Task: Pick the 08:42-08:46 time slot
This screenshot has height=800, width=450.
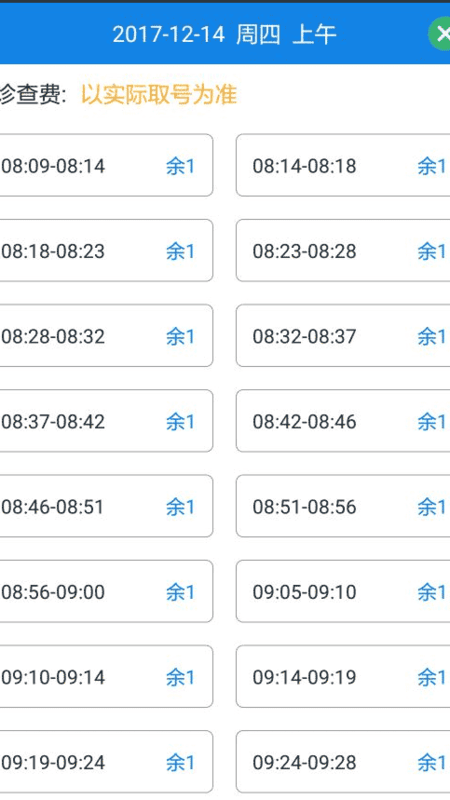Action: click(x=343, y=421)
